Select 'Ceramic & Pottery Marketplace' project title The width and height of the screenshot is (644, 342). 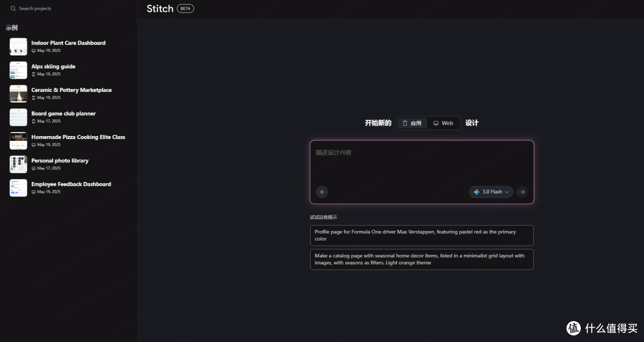coord(72,90)
